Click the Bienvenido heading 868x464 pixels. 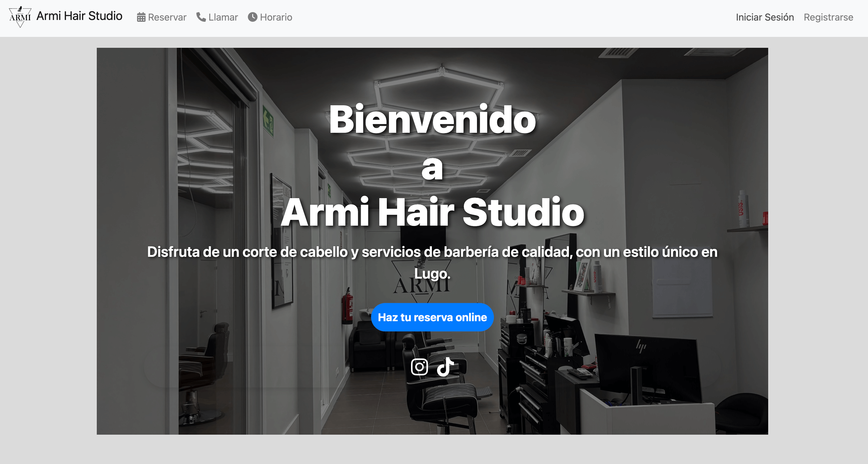click(x=432, y=119)
